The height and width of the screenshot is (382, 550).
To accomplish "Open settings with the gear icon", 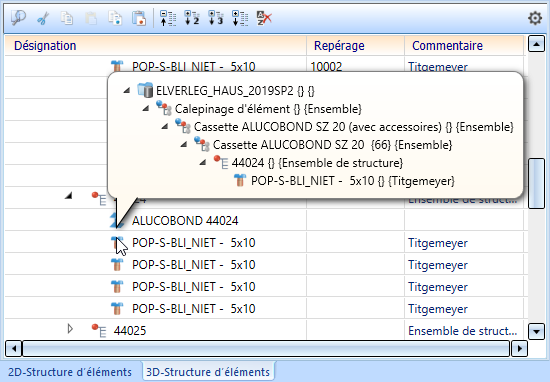I will 535,18.
